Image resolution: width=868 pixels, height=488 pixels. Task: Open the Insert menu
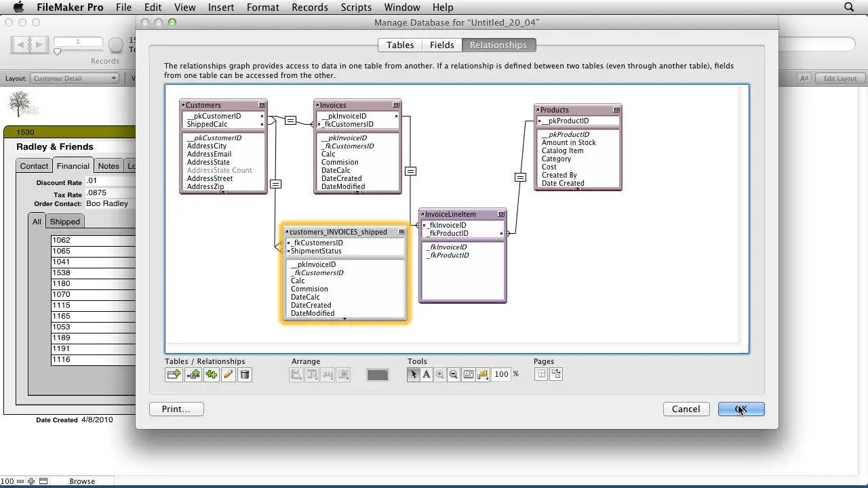(x=221, y=7)
